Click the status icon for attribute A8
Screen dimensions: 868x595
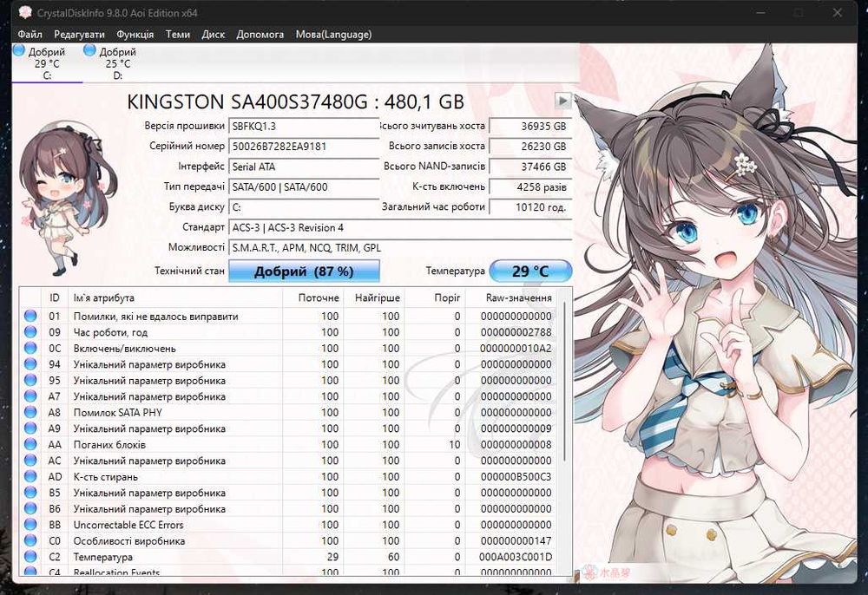30,412
